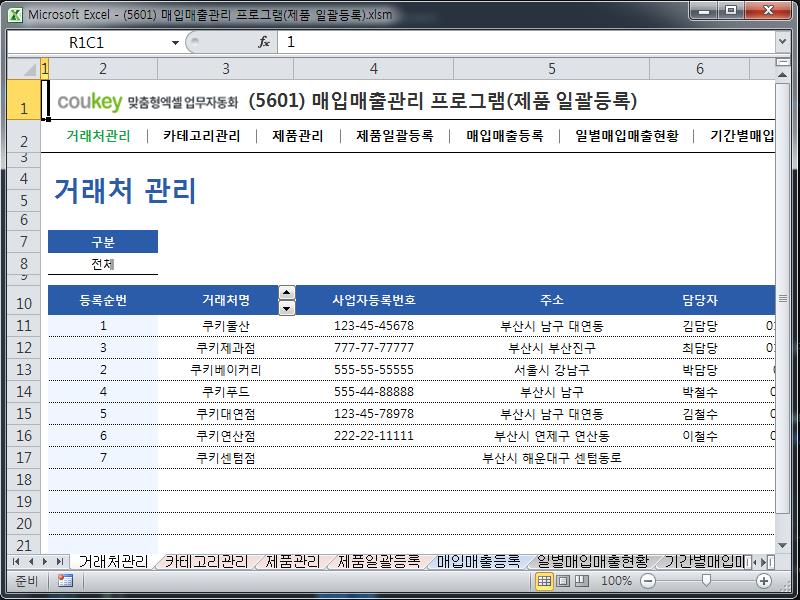Click the 222-22-11111 cell
Viewport: 800px width, 600px height.
(373, 436)
